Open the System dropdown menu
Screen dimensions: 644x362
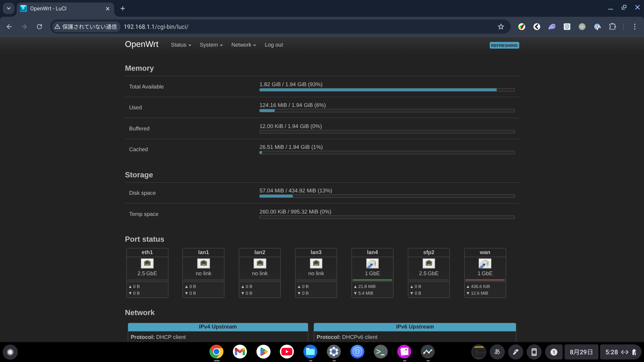tap(211, 45)
